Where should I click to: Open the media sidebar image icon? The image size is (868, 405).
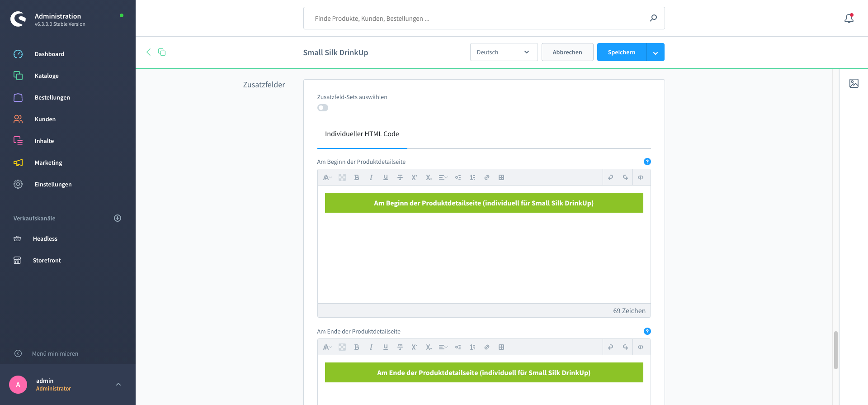tap(854, 83)
